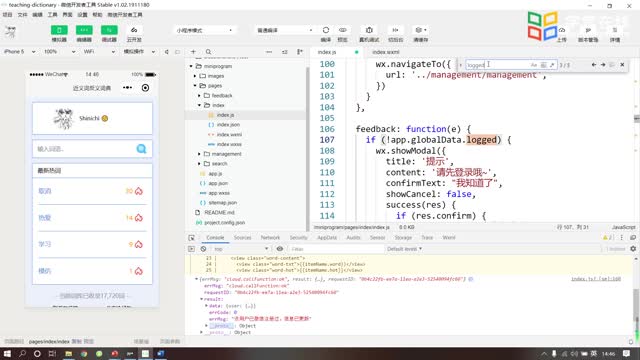The width and height of the screenshot is (640, 360).
Task: Toggle the debugger panel button
Action: point(109,30)
